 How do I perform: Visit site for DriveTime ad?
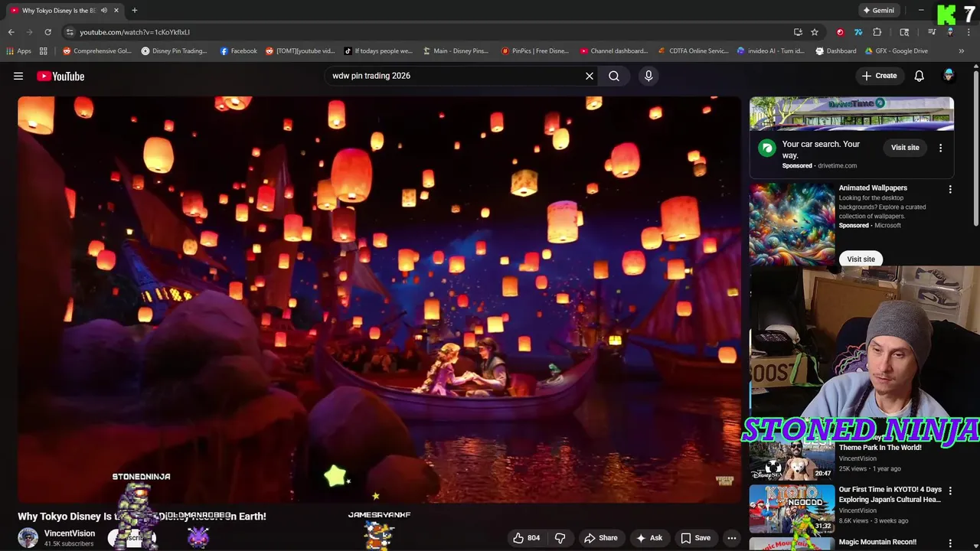(x=905, y=148)
